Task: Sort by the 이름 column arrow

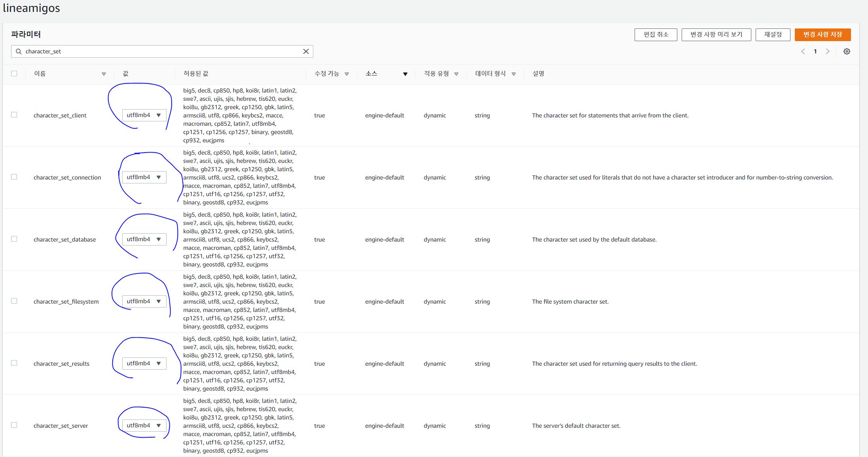Action: click(x=104, y=74)
